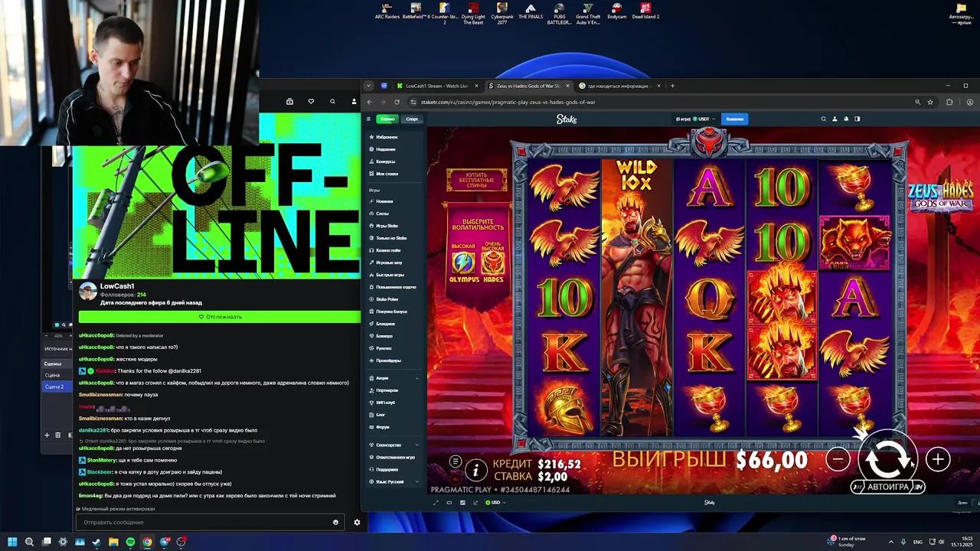Decrease the bet with minus button
Viewport: 980px width, 551px height.
tap(838, 459)
